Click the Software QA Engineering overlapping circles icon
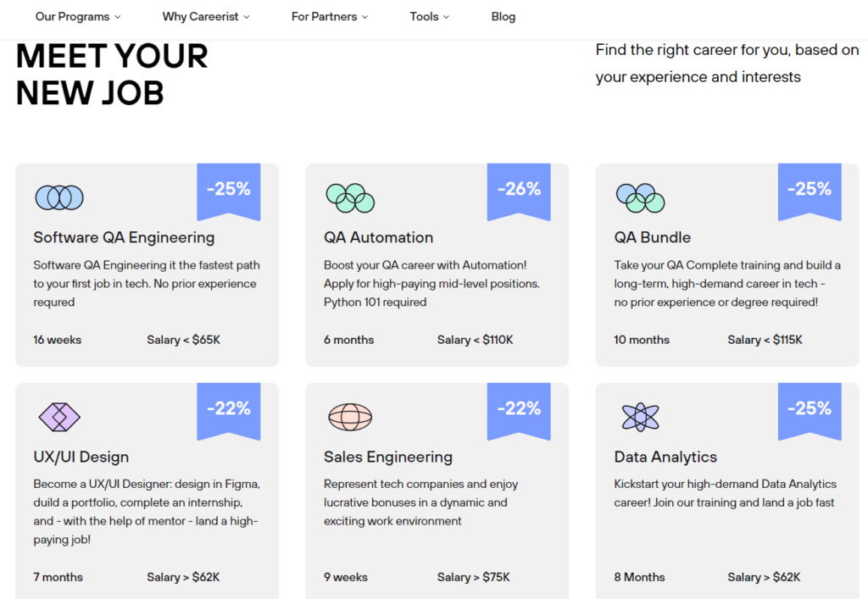This screenshot has width=868, height=599. coord(59,197)
